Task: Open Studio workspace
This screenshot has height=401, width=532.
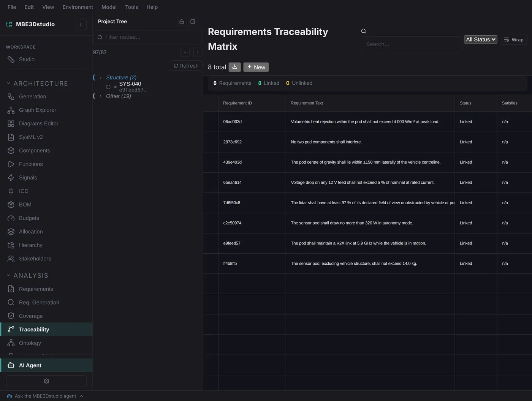Action: [46, 59]
